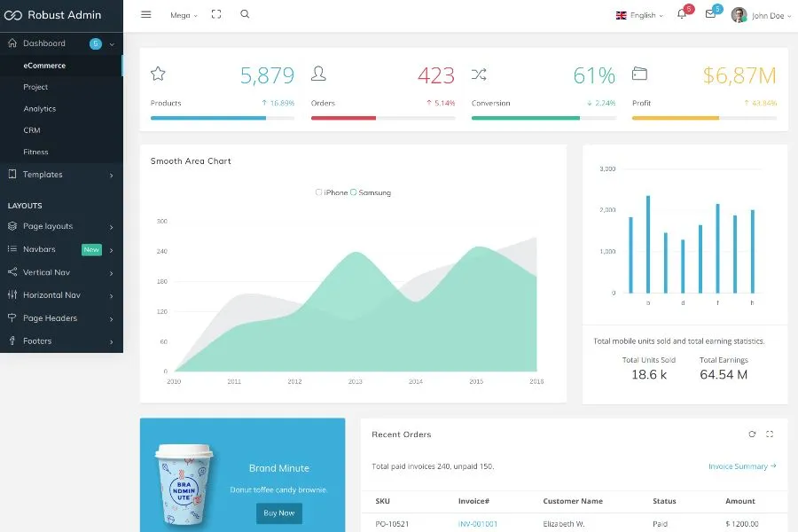This screenshot has height=532, width=798.
Task: Click the Products blue progress bar
Action: 208,118
